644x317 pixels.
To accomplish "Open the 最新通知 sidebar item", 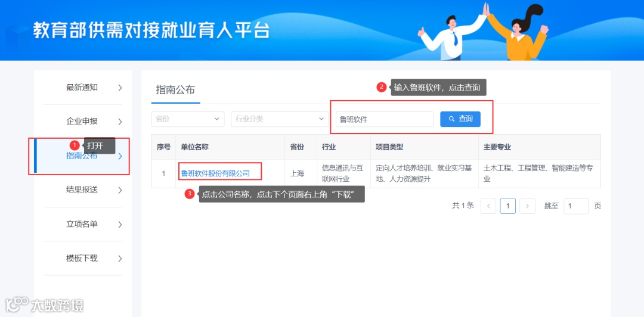I will click(82, 88).
